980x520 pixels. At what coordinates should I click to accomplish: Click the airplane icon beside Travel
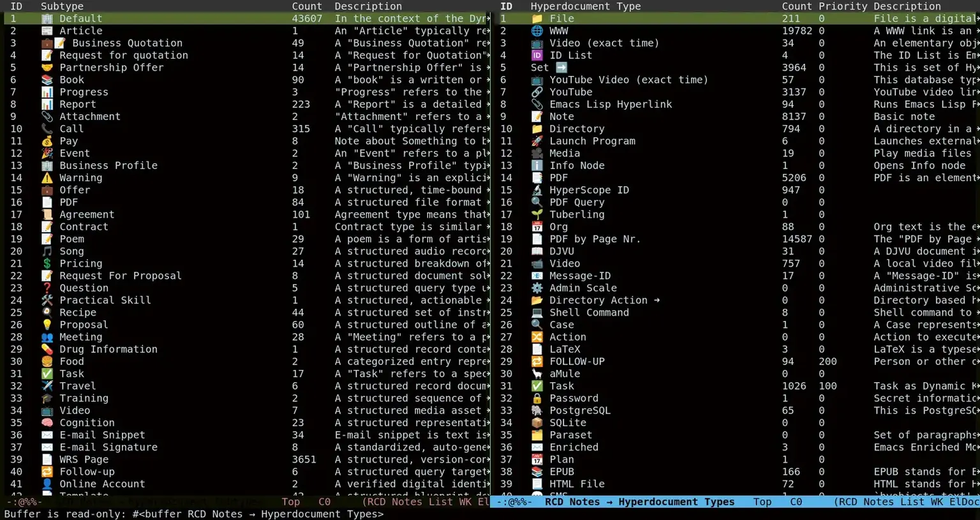[47, 386]
